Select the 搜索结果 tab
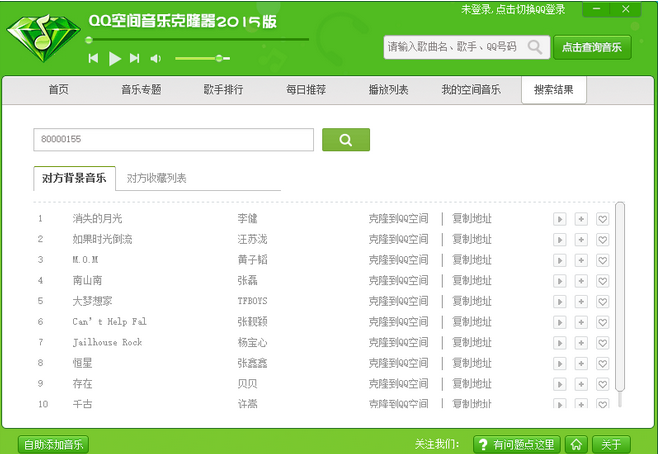Image resolution: width=659 pixels, height=454 pixels. [554, 90]
